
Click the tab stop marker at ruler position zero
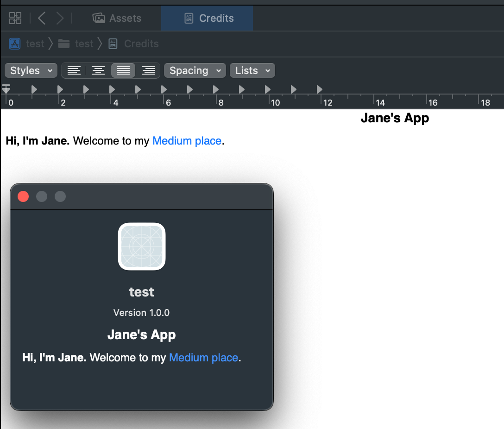point(6,89)
